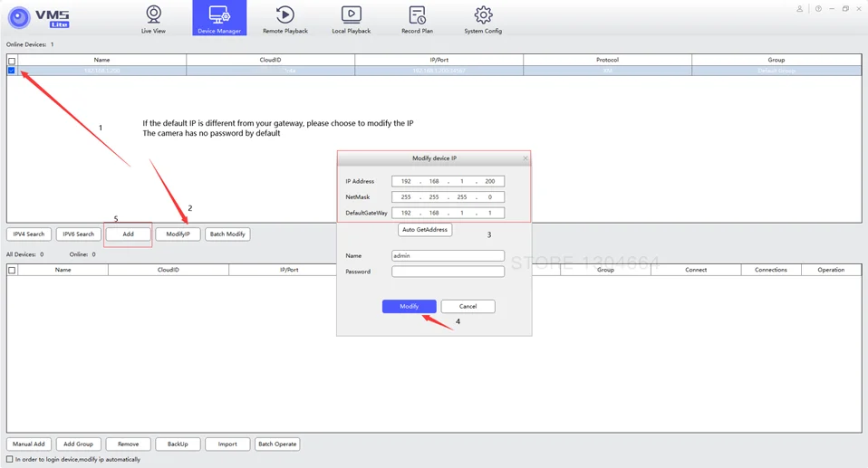868x468 pixels.
Task: Click Auto GetAddress button
Action: 425,230
